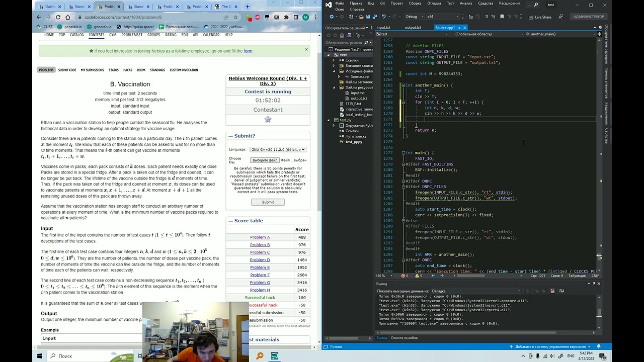Open the Глобальная область scope dropdown
Screen dimensions: 644x362
tap(486, 34)
